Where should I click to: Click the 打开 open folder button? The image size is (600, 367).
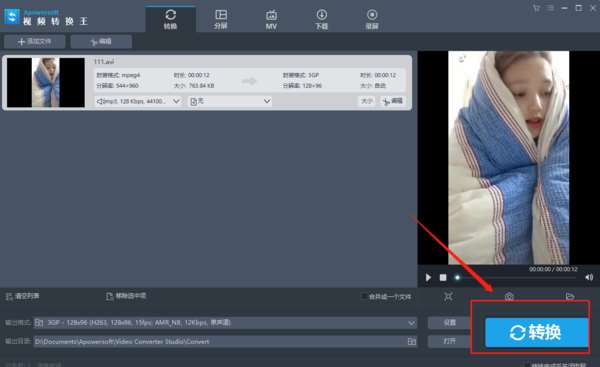pyautogui.click(x=449, y=341)
